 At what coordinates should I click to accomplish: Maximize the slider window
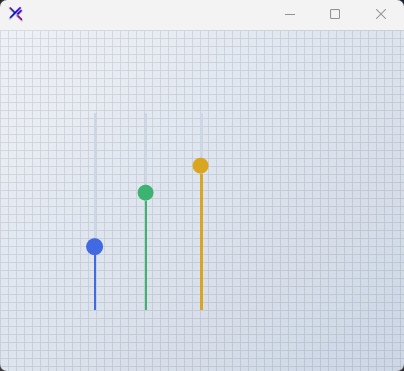pyautogui.click(x=335, y=14)
